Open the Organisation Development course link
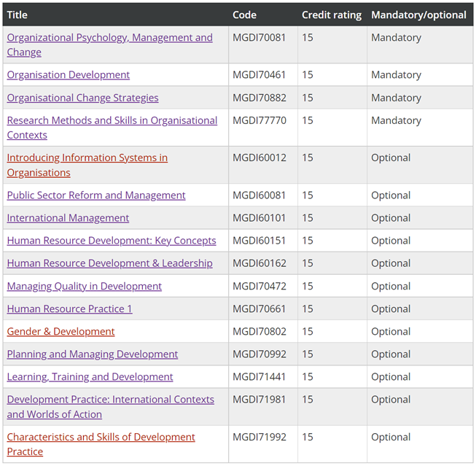Image resolution: width=476 pixels, height=466 pixels. point(69,75)
